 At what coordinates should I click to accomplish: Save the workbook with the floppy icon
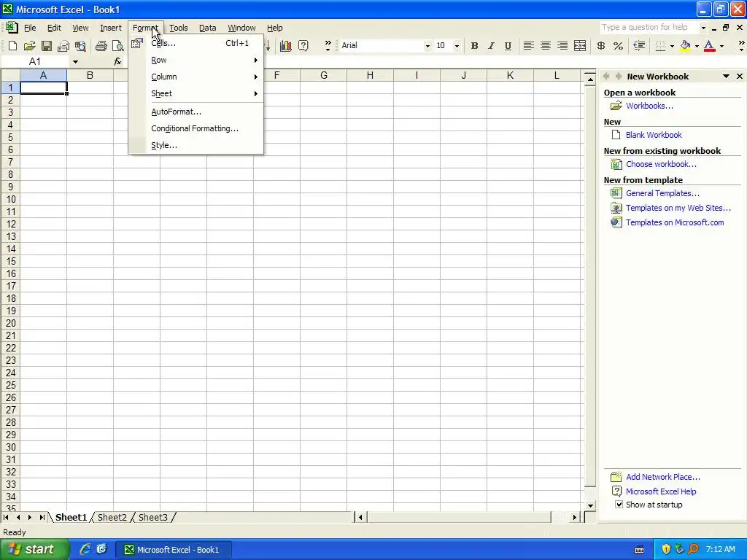click(46, 46)
